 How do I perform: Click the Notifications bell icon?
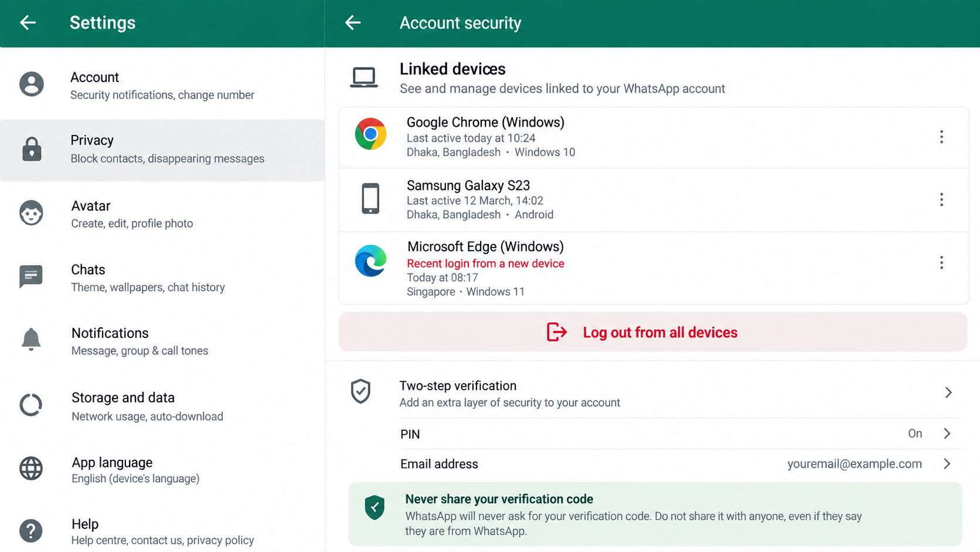pos(31,340)
